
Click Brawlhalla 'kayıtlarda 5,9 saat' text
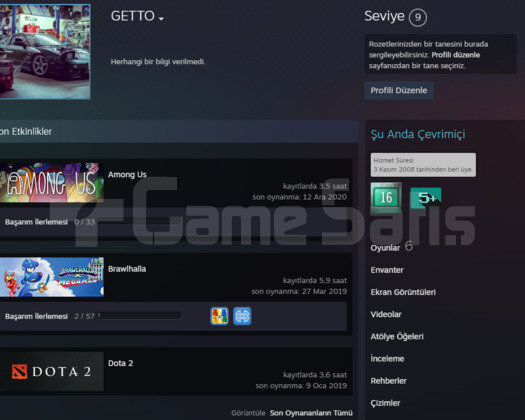315,281
